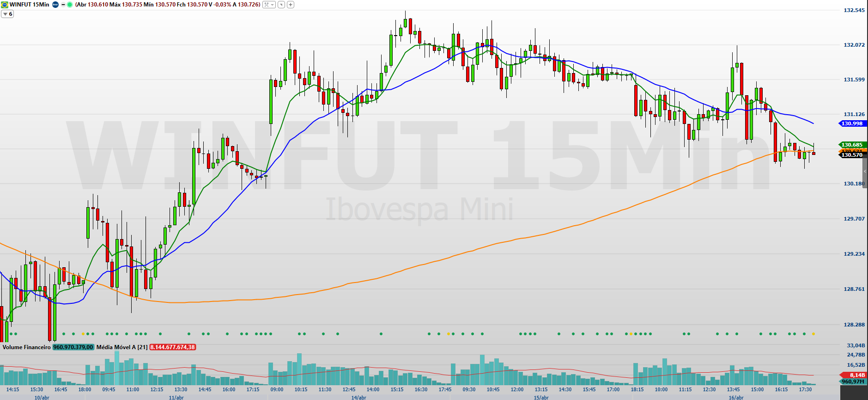
Task: Click the Média Móvel A [21] label
Action: click(x=122, y=347)
